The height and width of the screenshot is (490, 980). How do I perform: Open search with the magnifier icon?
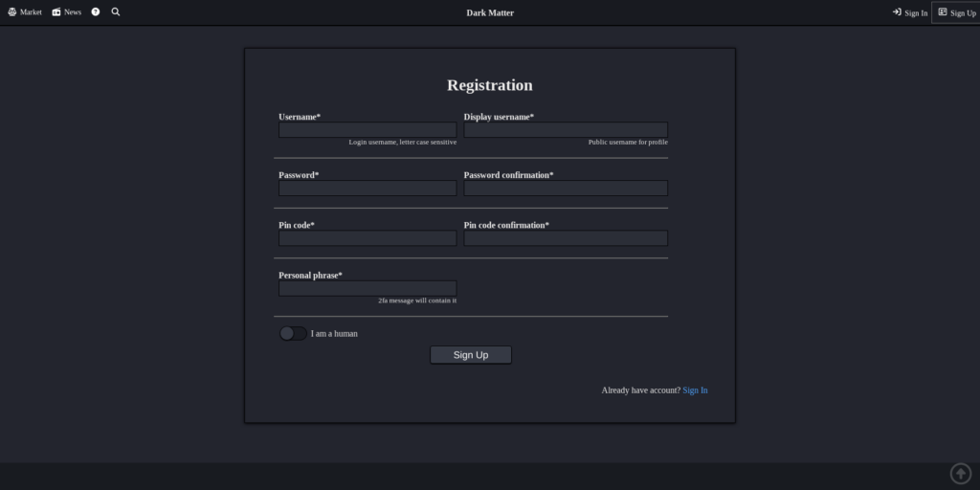tap(116, 11)
